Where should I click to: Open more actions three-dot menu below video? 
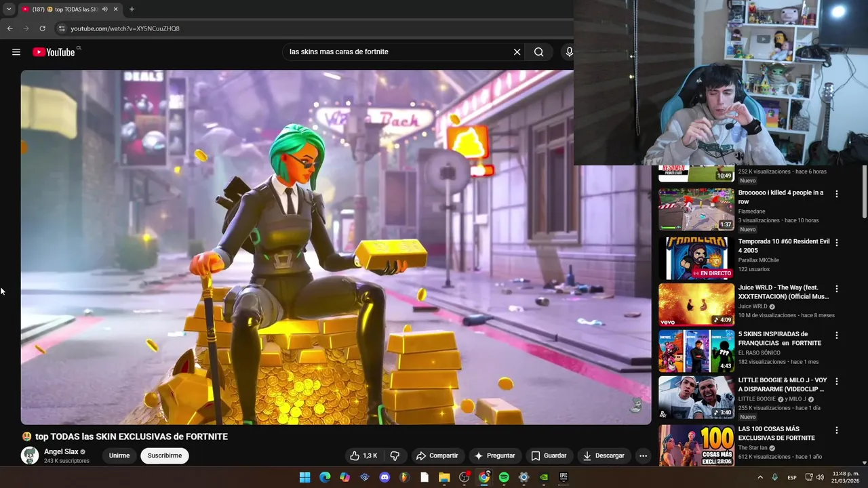point(643,455)
